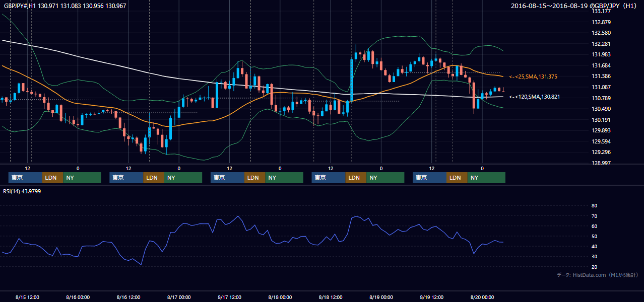Click the 8/19 00:00 time axis label
This screenshot has width=644, height=302.
381,297
